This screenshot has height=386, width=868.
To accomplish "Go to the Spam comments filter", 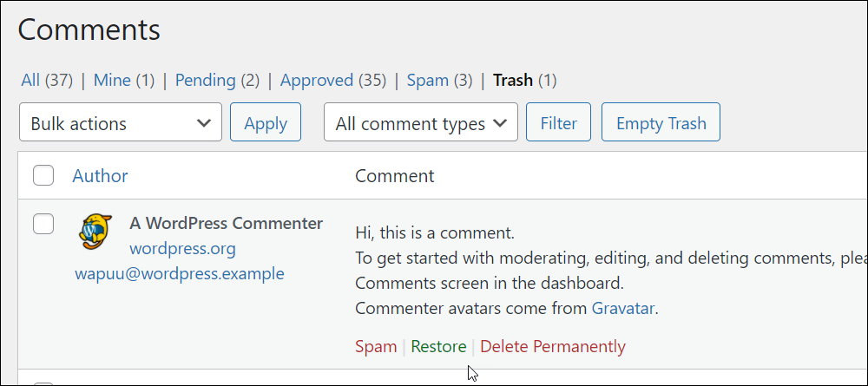I will click(427, 80).
